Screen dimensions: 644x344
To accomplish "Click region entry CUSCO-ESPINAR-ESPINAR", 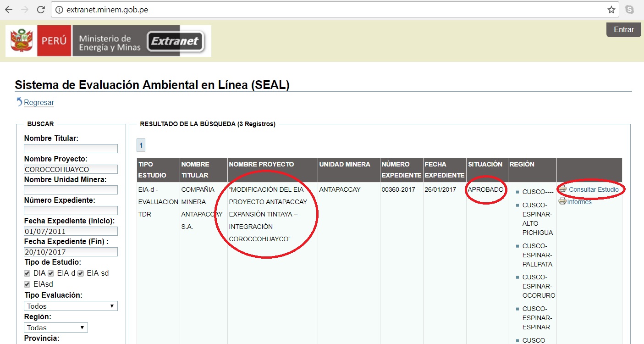I will coord(537,318).
